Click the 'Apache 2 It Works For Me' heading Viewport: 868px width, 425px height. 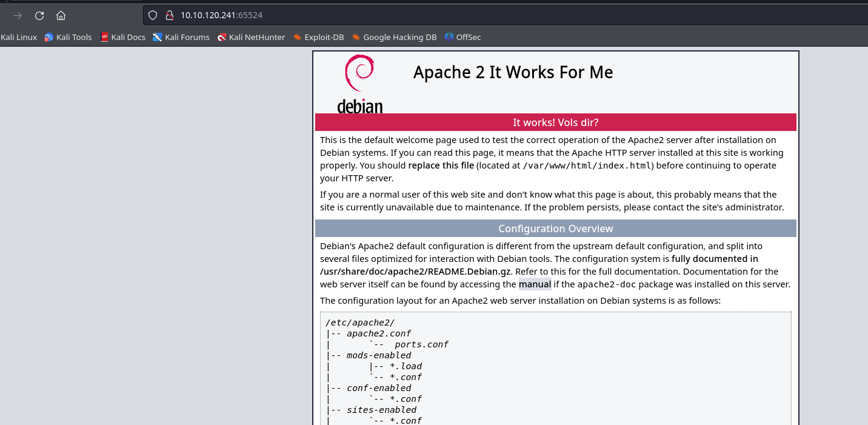coord(513,72)
